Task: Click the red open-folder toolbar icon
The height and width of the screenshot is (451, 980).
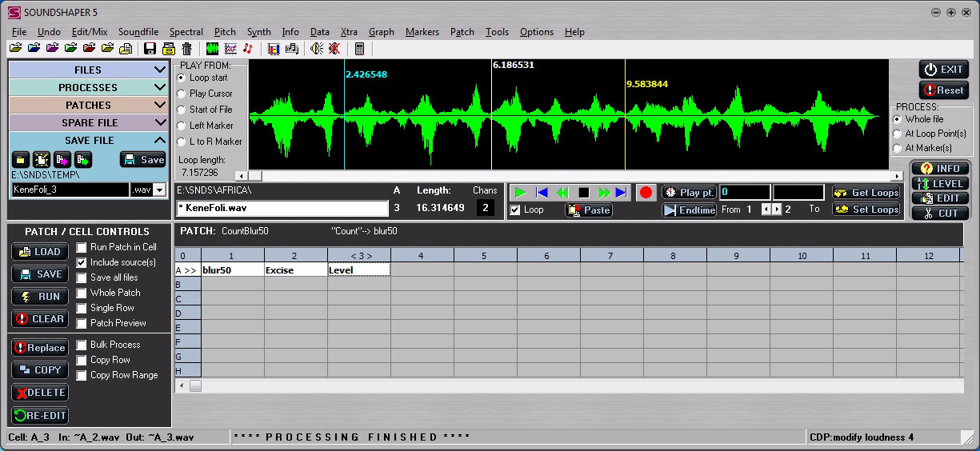Action: (x=89, y=49)
